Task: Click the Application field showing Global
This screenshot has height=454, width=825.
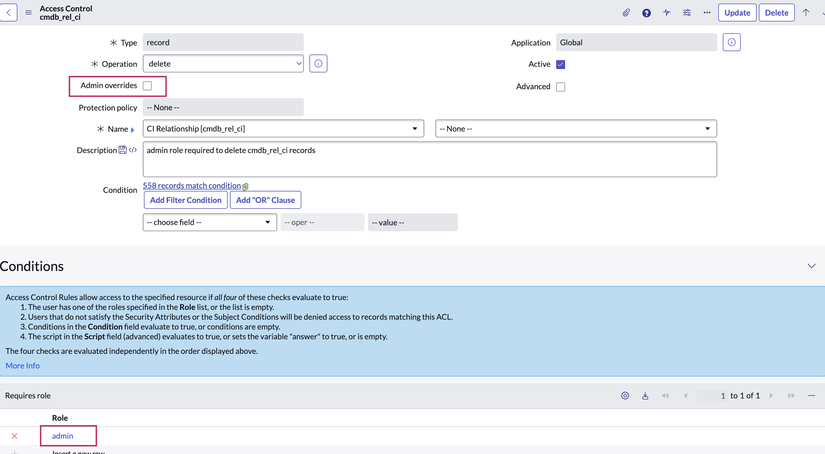Action: point(636,42)
